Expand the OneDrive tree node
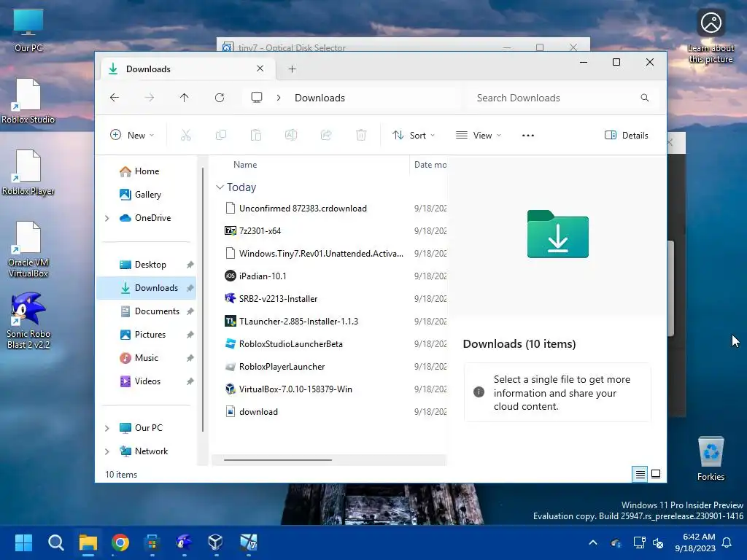The image size is (747, 560). [x=107, y=218]
